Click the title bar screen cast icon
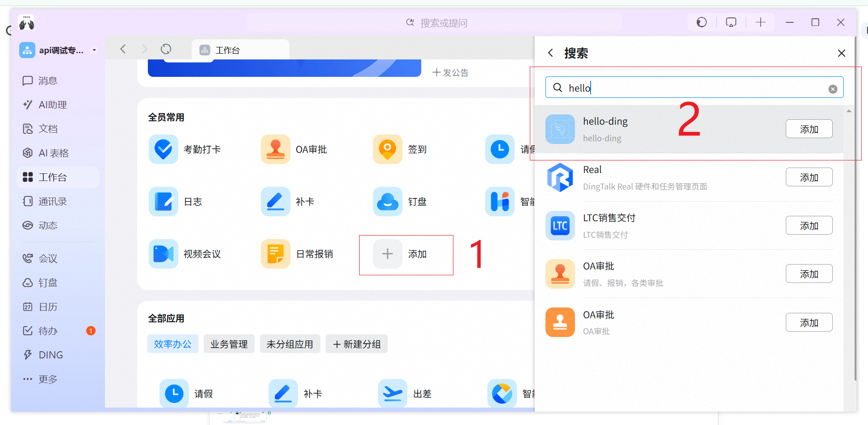 tap(731, 22)
